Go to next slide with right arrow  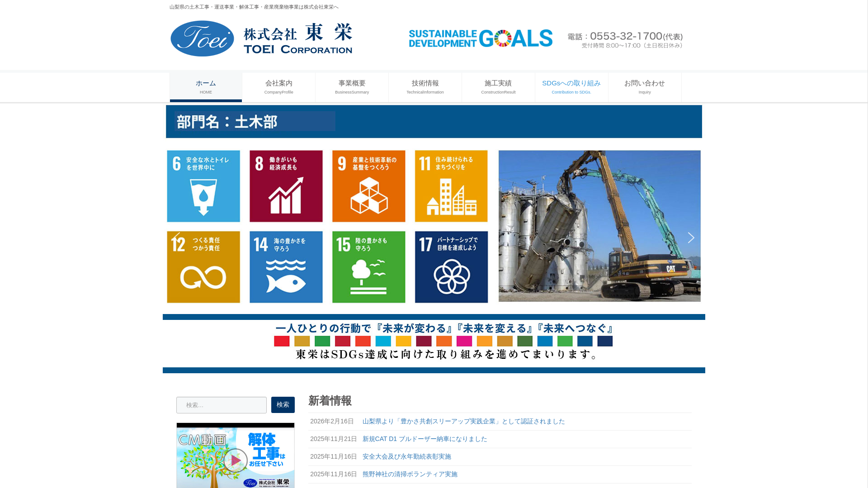[691, 238]
